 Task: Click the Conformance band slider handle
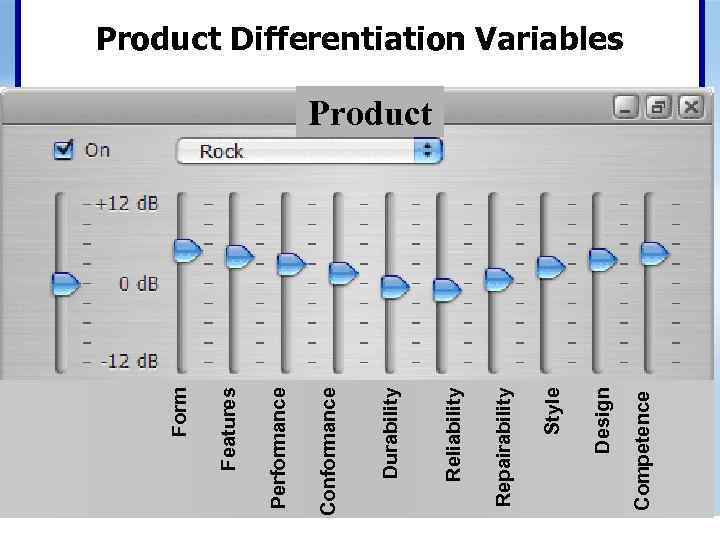point(343,272)
